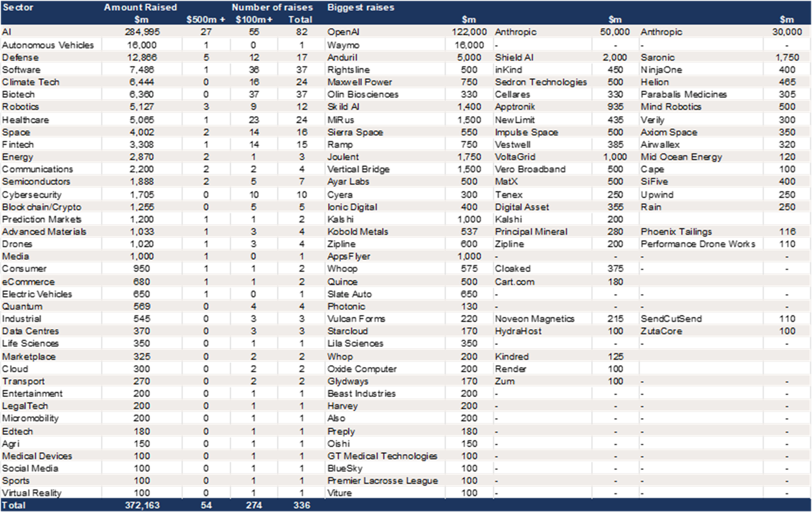Click the 'GT Medical Technologies' cell
This screenshot has height=512, width=812.
(382, 456)
